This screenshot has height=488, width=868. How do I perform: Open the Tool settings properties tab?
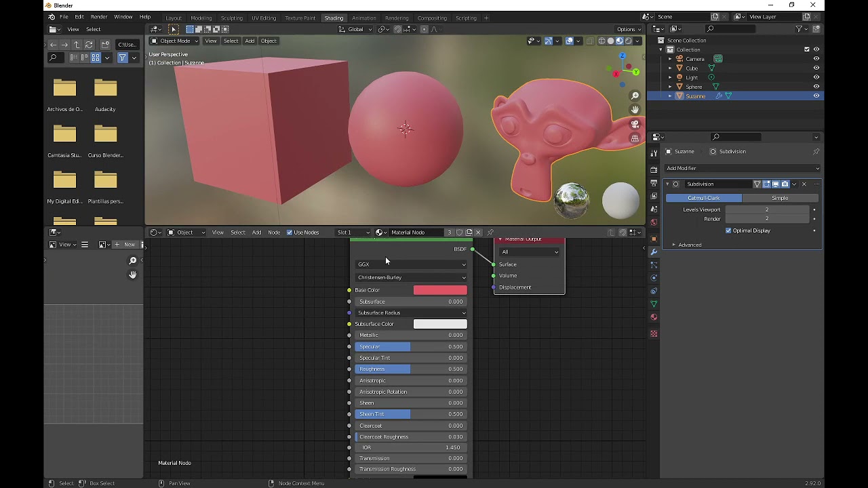(654, 153)
